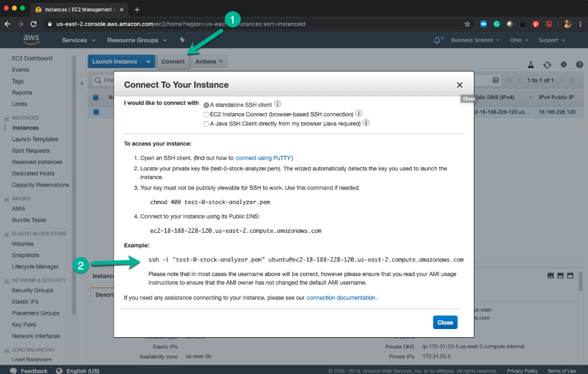Open the Business Science account menu

point(475,40)
